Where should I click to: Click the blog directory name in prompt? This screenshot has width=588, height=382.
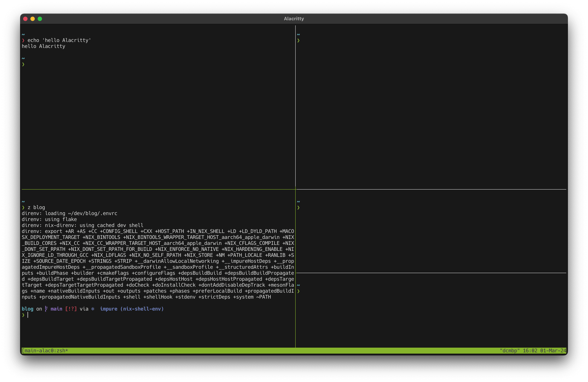tap(27, 309)
